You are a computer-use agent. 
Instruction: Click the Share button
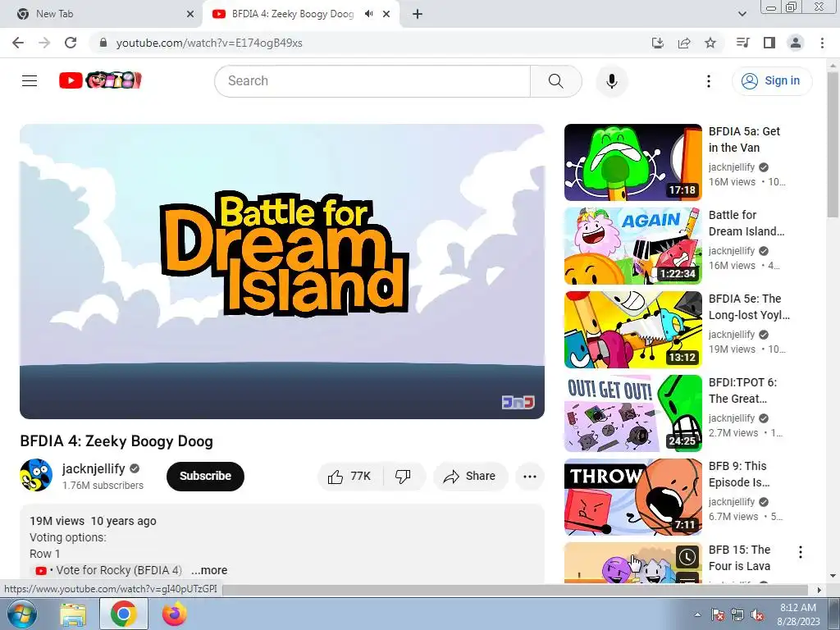pyautogui.click(x=470, y=477)
